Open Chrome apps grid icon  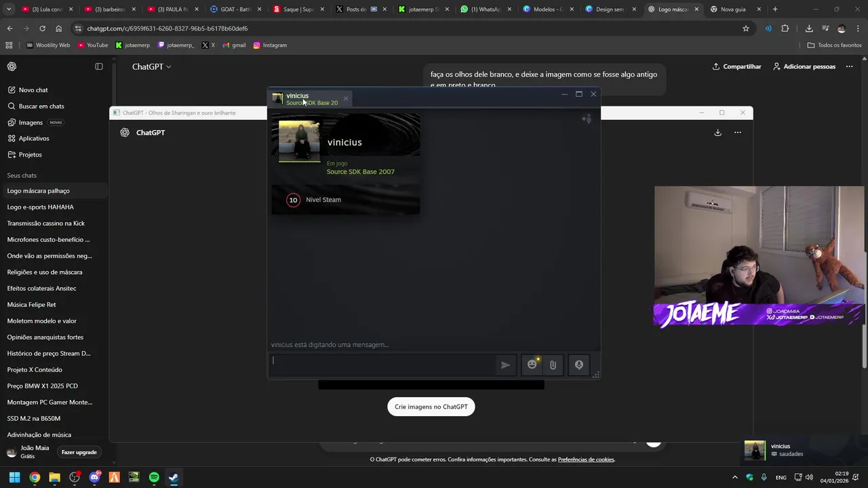[x=9, y=45]
